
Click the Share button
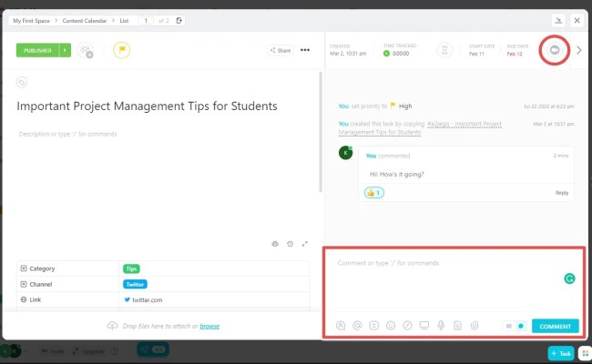pos(281,50)
